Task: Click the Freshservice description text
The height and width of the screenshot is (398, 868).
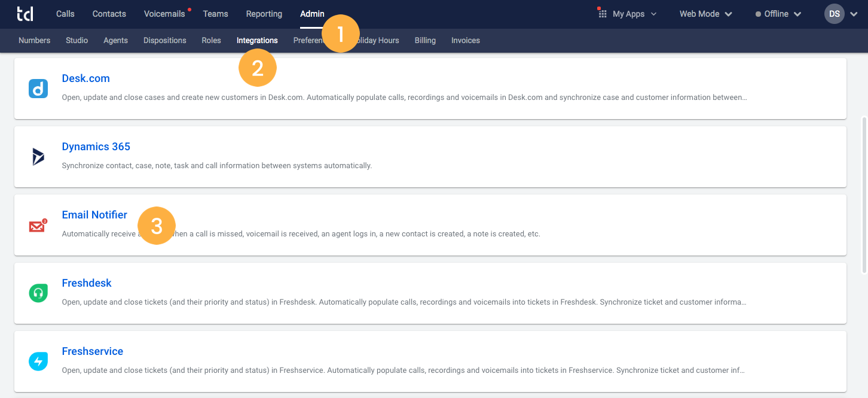Action: [x=404, y=370]
